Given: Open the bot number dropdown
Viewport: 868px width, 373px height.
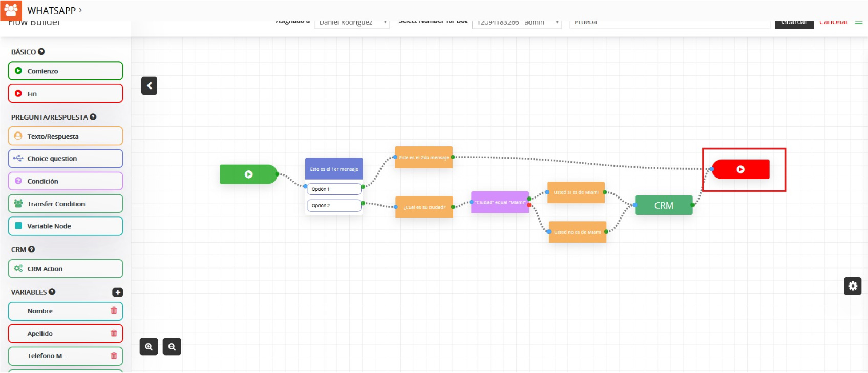Looking at the screenshot, I should point(517,23).
